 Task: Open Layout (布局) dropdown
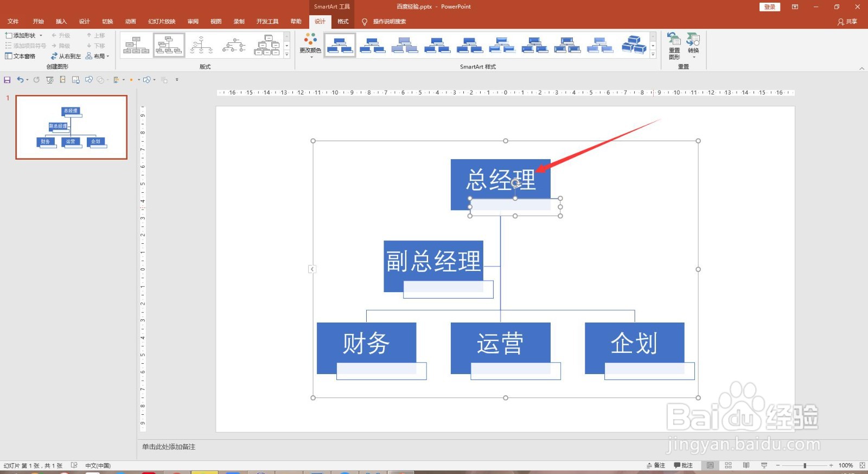tap(98, 56)
